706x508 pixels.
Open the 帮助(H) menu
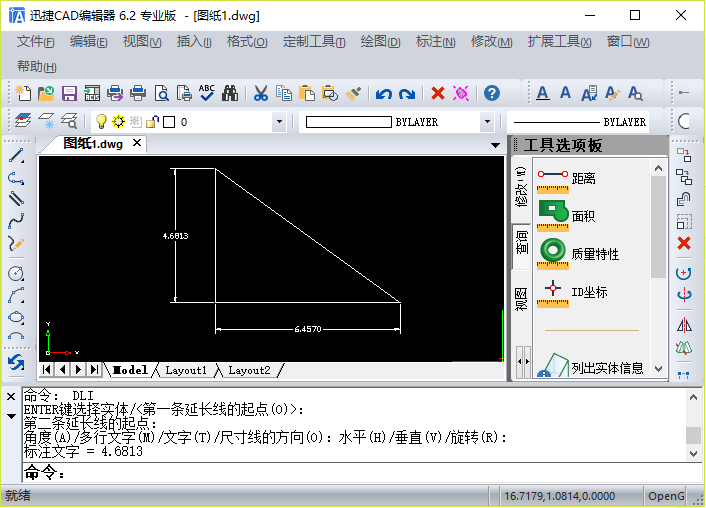36,67
